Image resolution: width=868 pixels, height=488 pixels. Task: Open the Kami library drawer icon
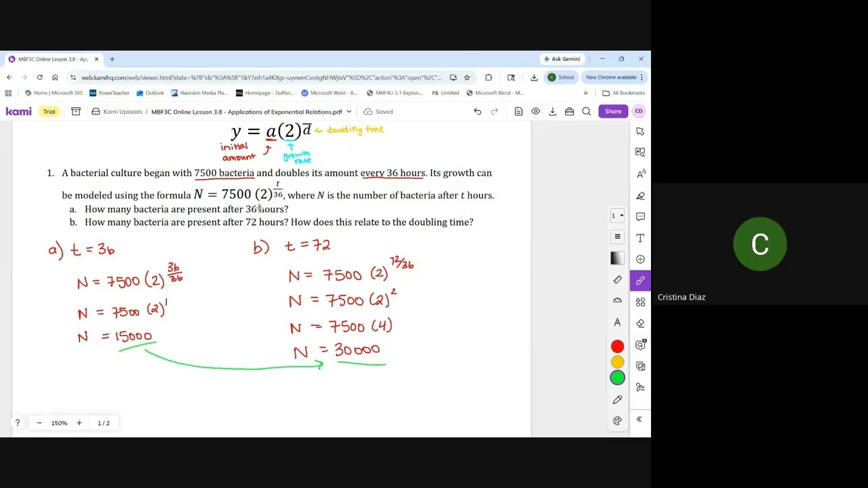click(76, 112)
